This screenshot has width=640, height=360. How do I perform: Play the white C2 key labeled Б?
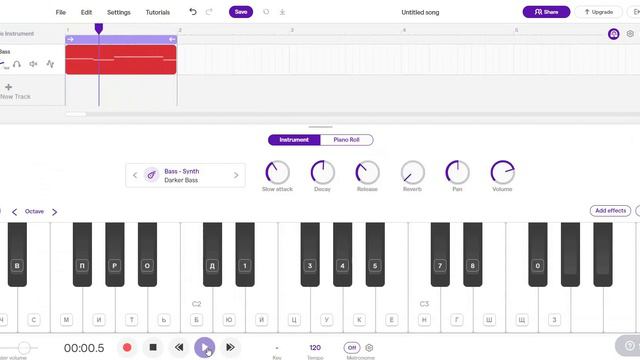pos(196,310)
